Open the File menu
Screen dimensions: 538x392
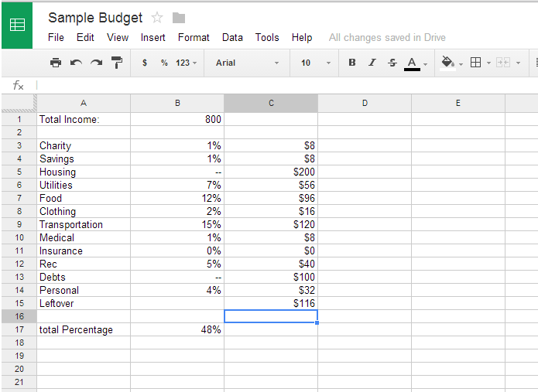(56, 37)
